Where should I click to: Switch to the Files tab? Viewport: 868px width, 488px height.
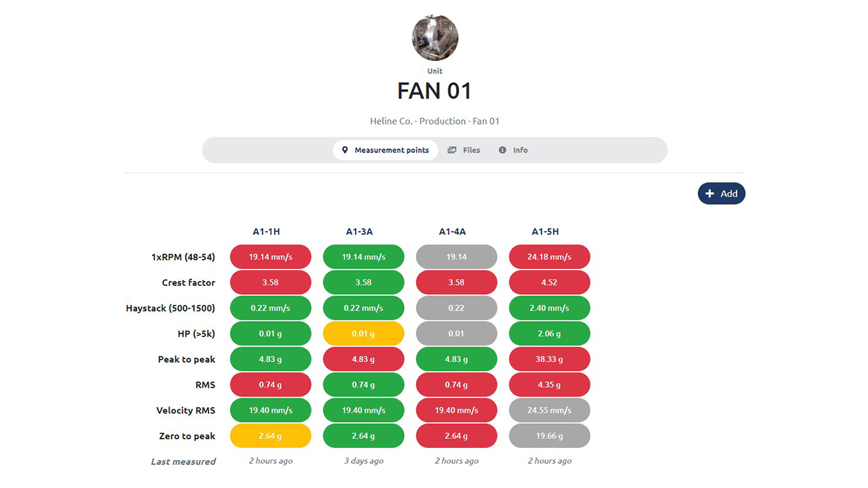click(464, 150)
